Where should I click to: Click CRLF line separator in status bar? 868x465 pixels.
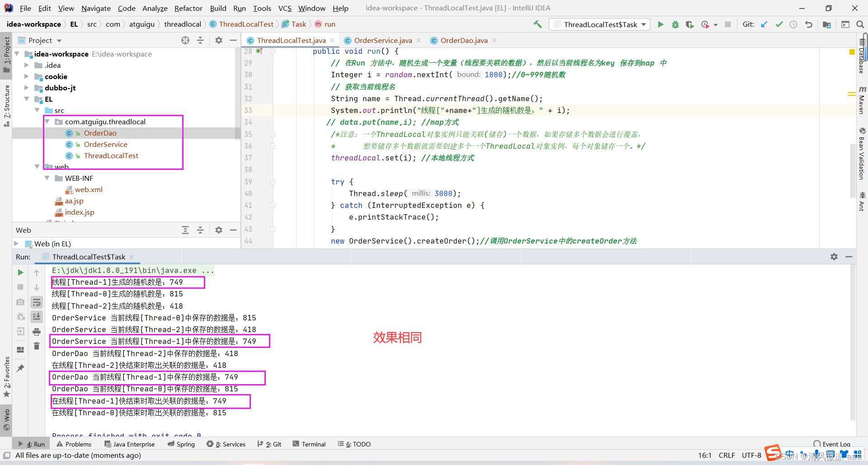726,455
